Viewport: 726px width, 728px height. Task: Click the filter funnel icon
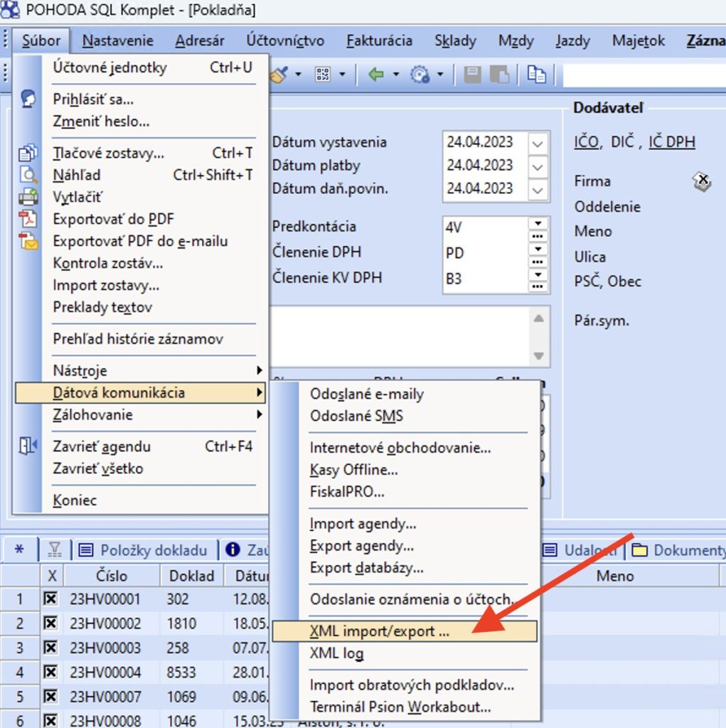(x=55, y=550)
